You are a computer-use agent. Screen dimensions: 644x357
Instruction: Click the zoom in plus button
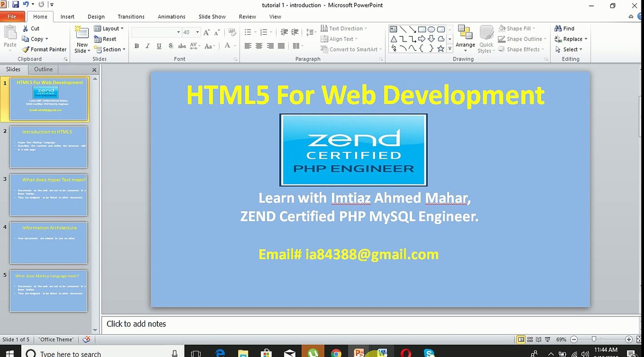click(629, 340)
